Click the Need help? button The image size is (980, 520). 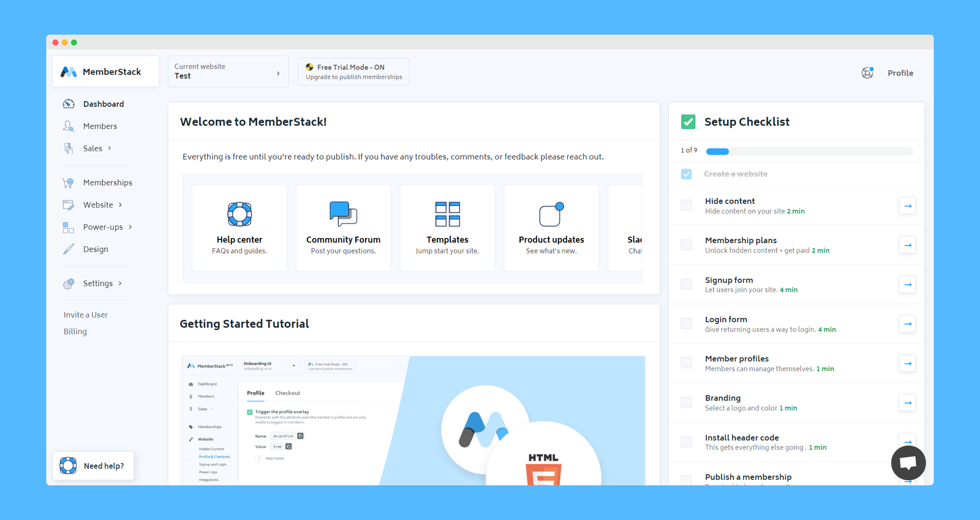[93, 465]
